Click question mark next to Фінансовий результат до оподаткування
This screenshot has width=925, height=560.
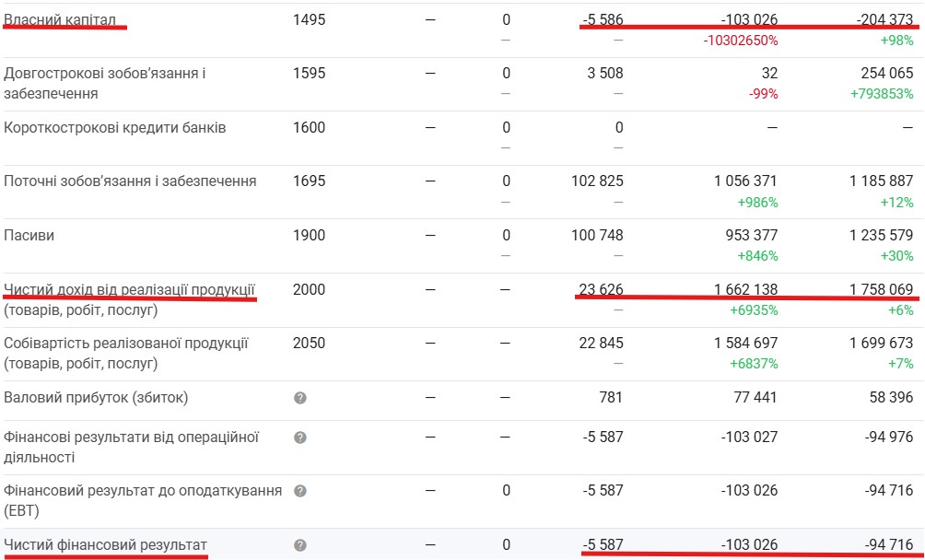click(299, 492)
